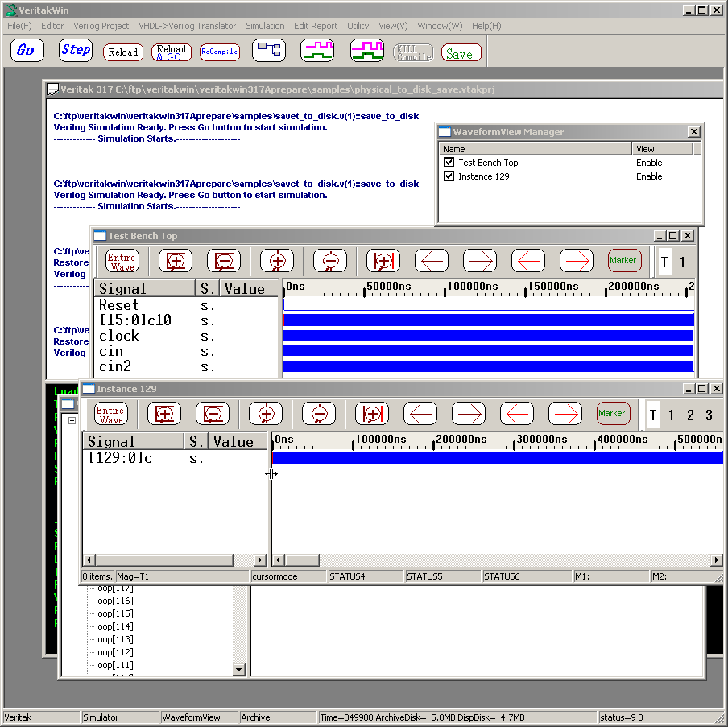Image resolution: width=728 pixels, height=727 pixels.
Task: Click rectangular zoom-in icon in Test Bench Top
Action: [176, 260]
